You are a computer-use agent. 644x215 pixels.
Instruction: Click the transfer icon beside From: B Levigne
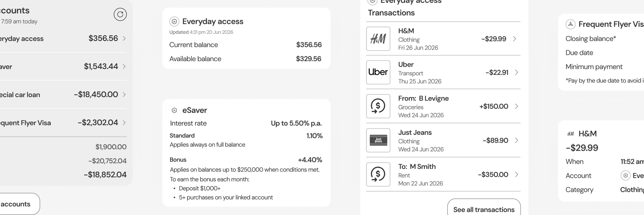[x=378, y=106]
